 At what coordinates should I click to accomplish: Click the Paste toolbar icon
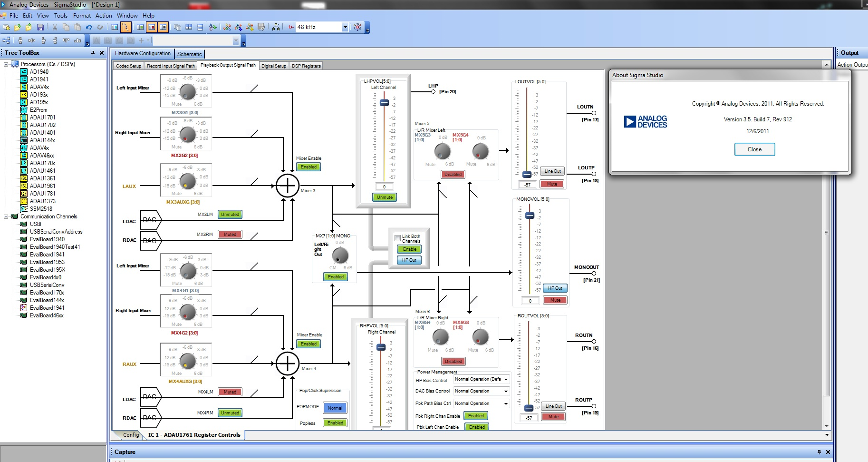pos(77,27)
